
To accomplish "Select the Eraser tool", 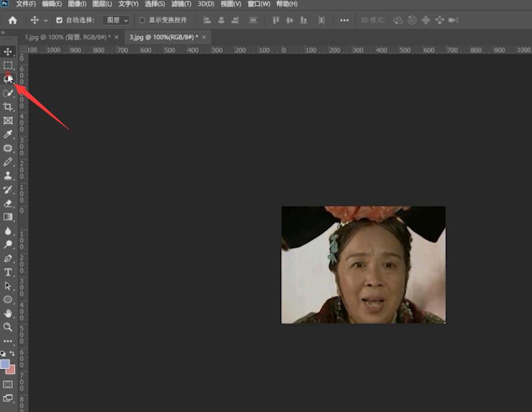I will tap(8, 203).
